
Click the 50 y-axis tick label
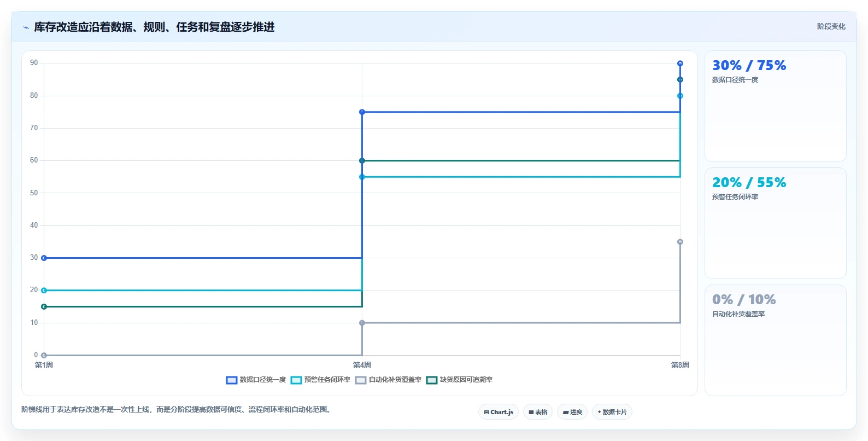point(34,193)
